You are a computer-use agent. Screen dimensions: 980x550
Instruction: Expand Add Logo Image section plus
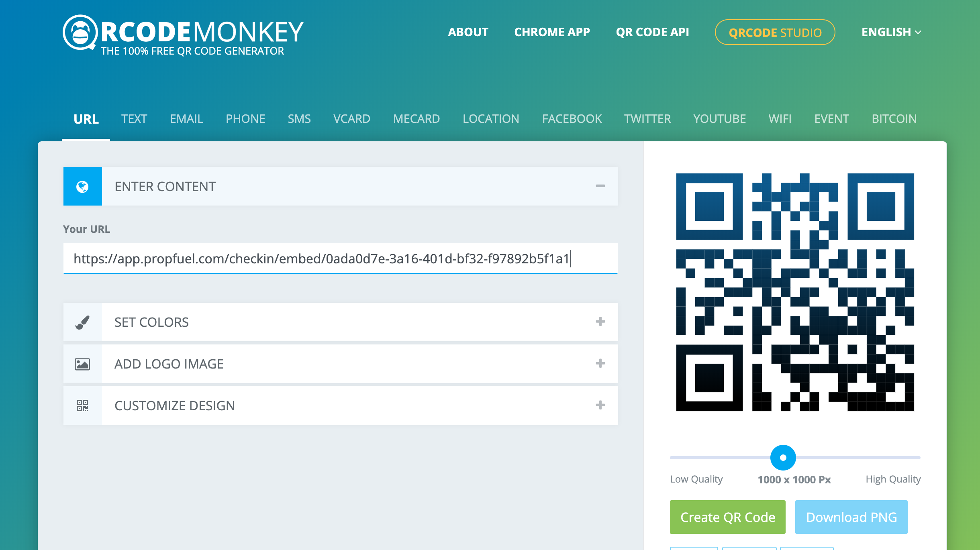click(600, 363)
